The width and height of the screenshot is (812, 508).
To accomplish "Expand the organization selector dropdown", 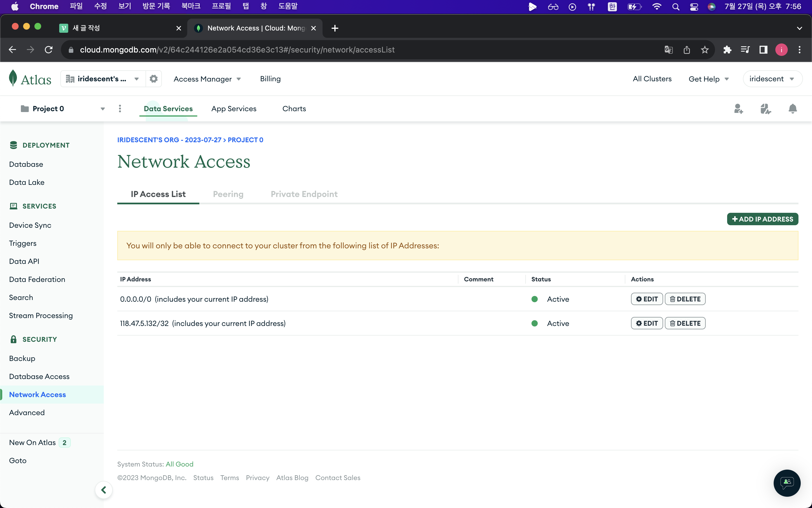I will pos(103,79).
